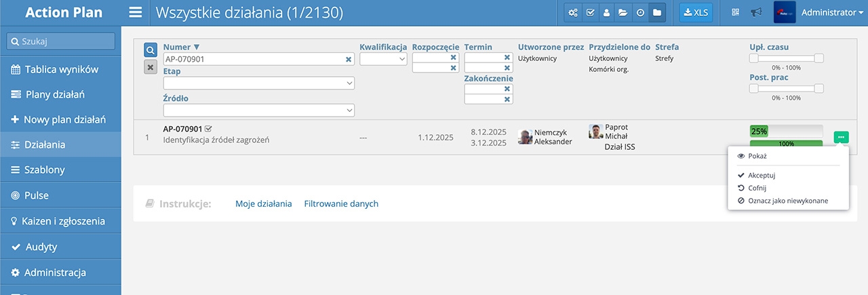This screenshot has width=868, height=295.
Task: Sort by the Rozpoczęcie column header
Action: (x=435, y=47)
